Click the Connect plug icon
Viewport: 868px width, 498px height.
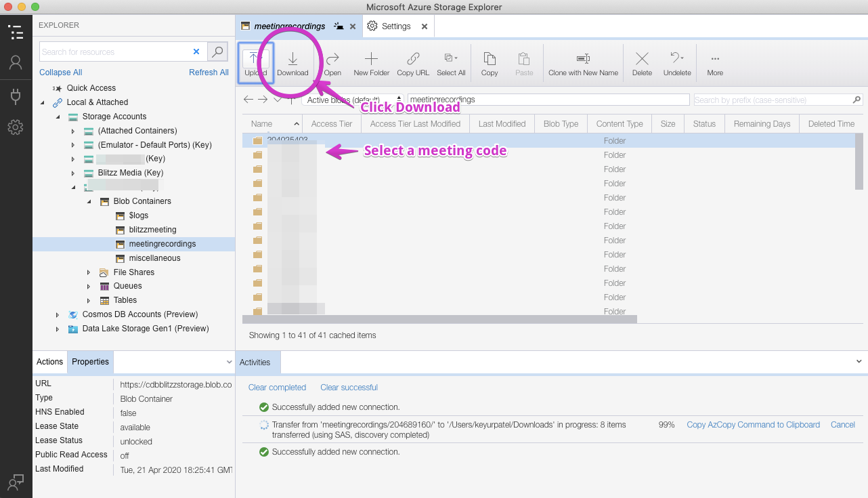point(16,96)
